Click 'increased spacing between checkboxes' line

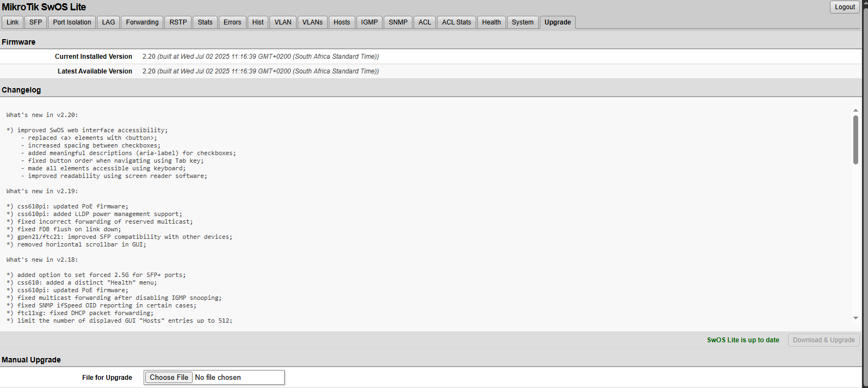[x=91, y=145]
